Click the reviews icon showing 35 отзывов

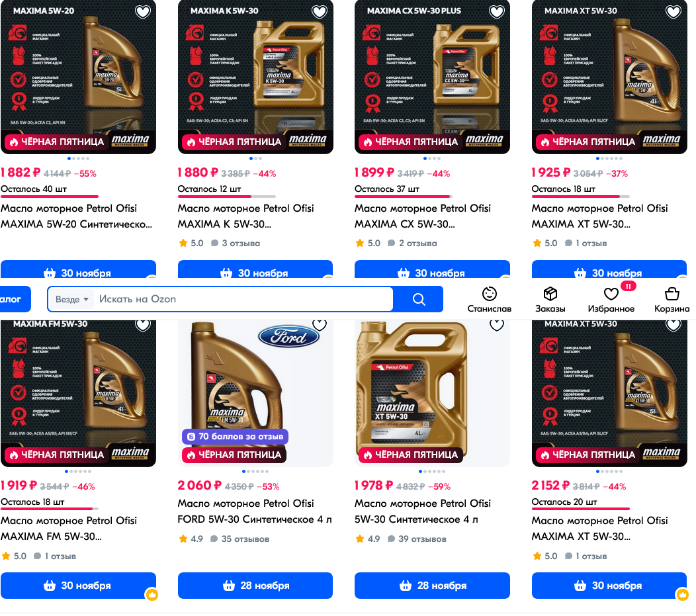pyautogui.click(x=214, y=539)
